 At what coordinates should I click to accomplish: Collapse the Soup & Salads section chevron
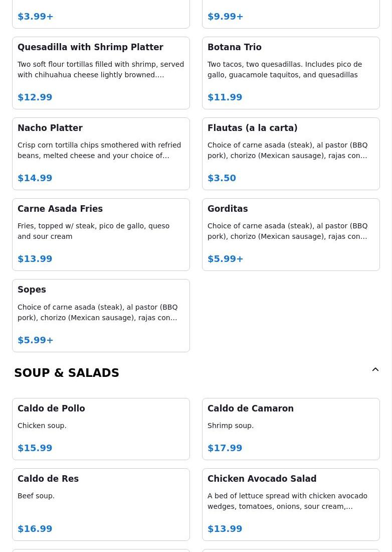(x=375, y=369)
